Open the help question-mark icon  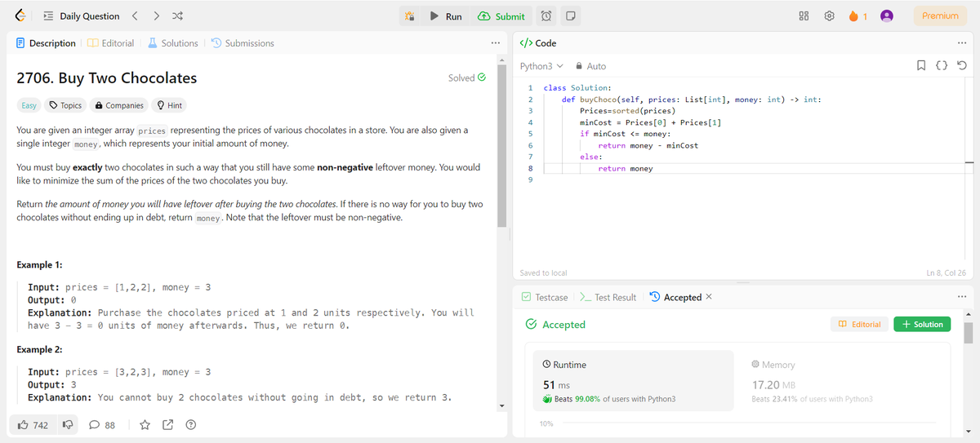pyautogui.click(x=190, y=425)
